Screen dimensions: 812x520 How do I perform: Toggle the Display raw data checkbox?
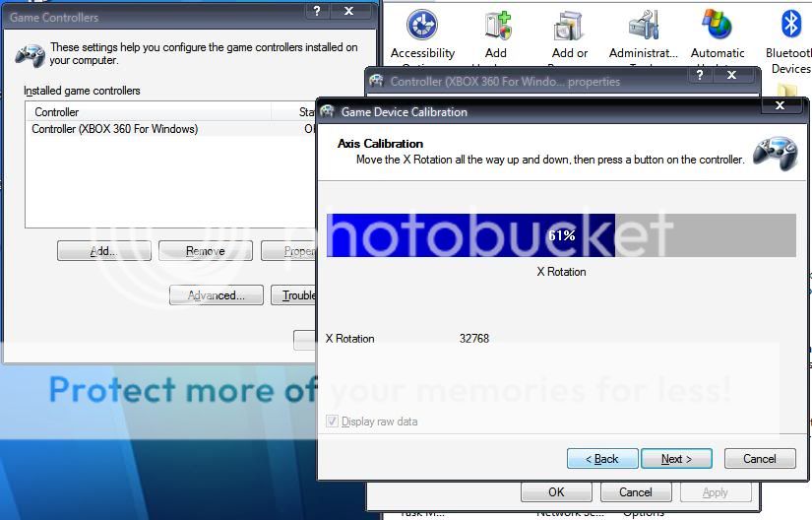(x=332, y=422)
